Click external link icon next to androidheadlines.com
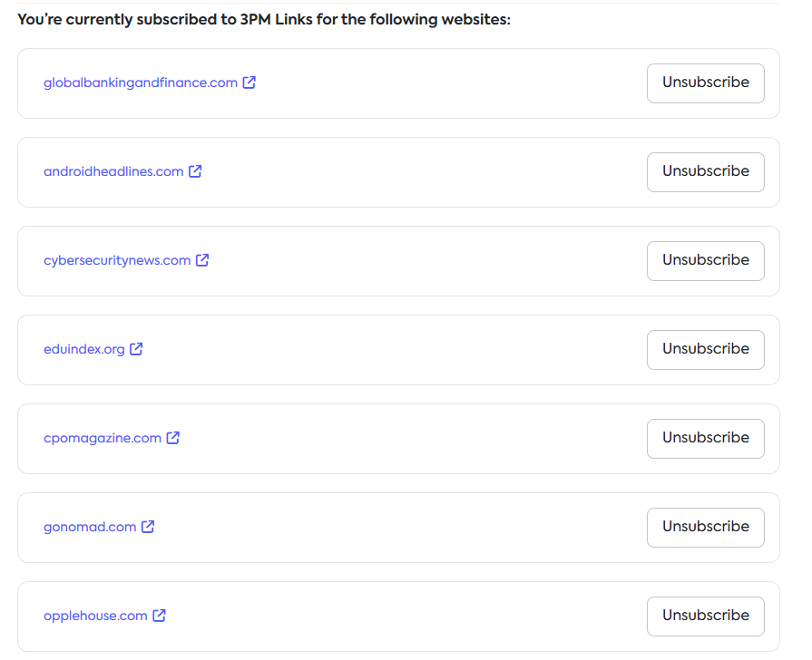The height and width of the screenshot is (660, 812). [195, 171]
